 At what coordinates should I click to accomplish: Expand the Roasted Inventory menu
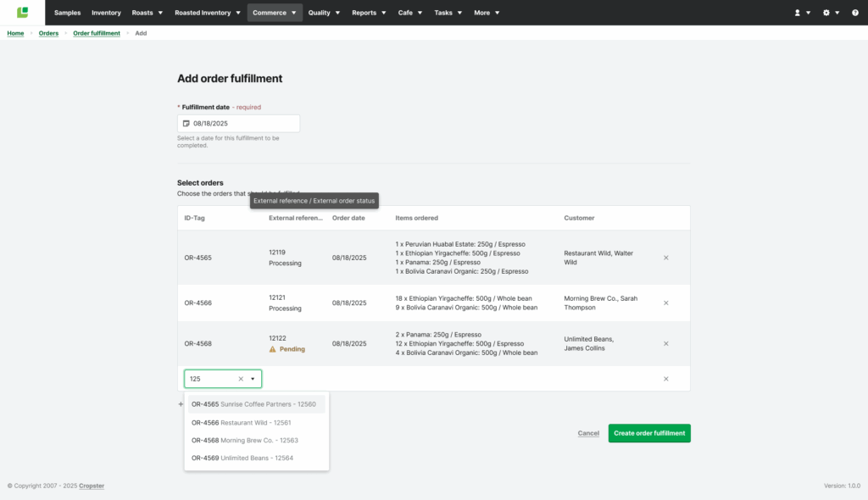tap(208, 13)
